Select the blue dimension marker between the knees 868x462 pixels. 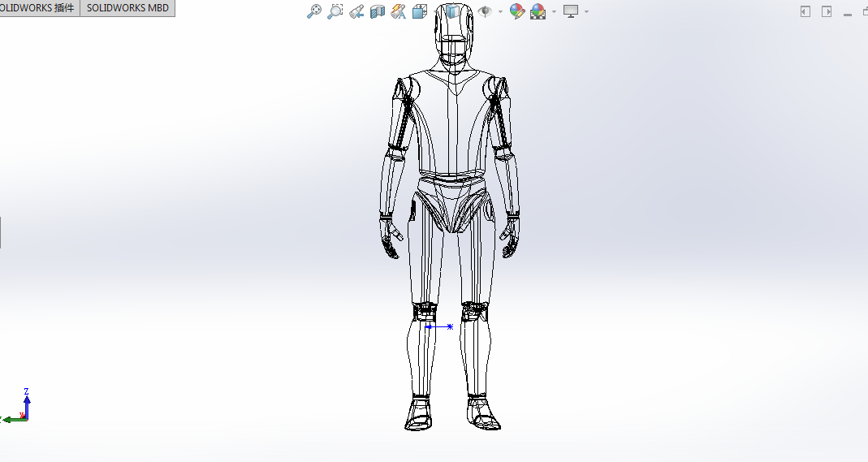(x=439, y=327)
